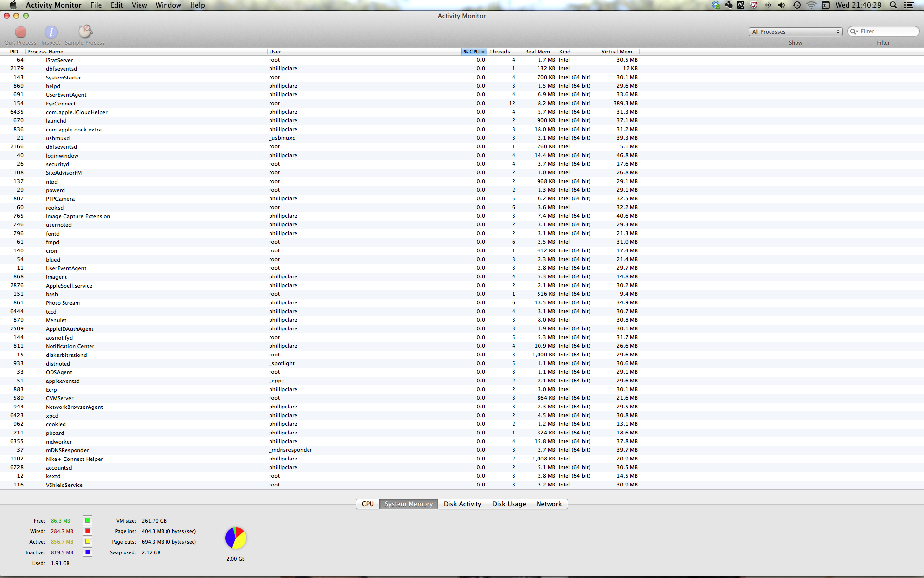
Task: Click the blue Inactive memory color swatch
Action: (88, 552)
